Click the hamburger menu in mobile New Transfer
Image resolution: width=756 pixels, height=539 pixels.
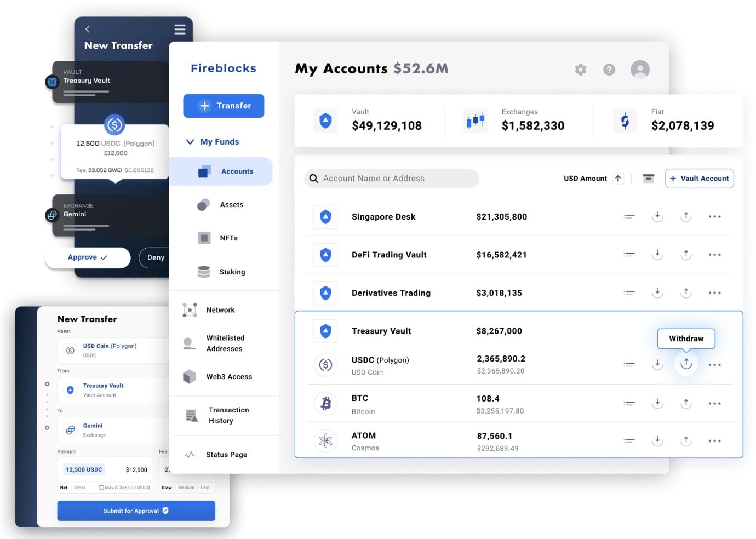click(x=180, y=30)
